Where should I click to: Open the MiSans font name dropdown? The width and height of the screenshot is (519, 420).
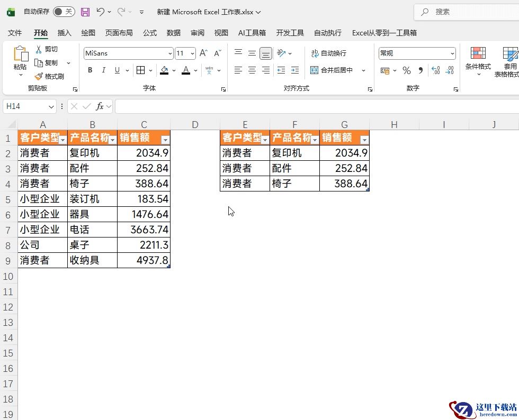click(170, 53)
